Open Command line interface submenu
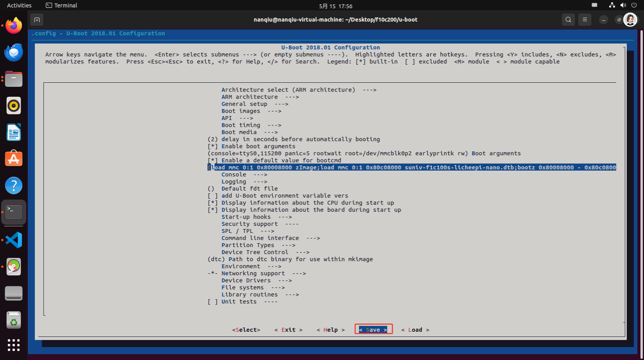644x360 pixels. coord(271,238)
